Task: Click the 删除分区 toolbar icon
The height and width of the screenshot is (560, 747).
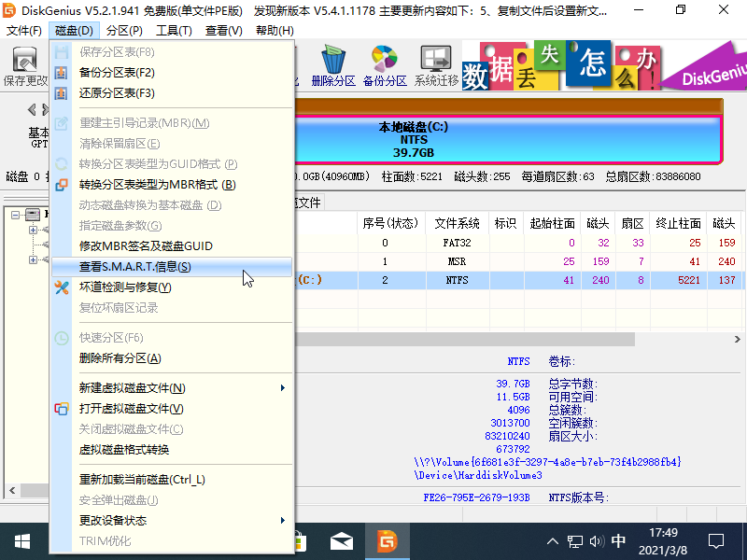Action: (x=333, y=67)
